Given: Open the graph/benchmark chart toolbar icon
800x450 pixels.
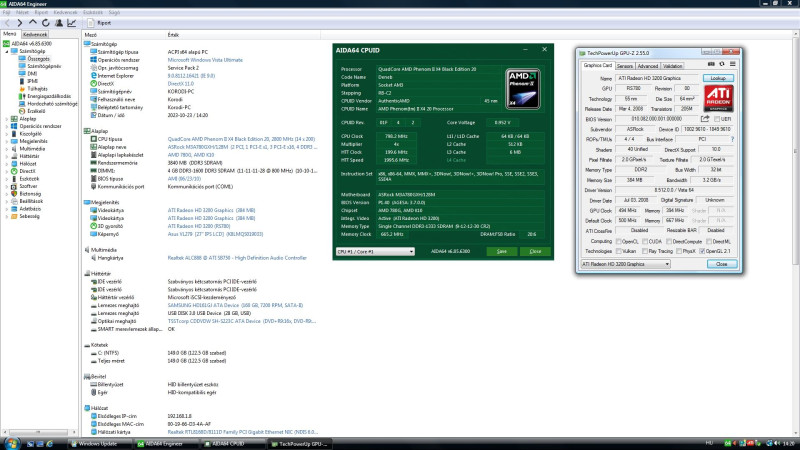Looking at the screenshot, I should coord(72,23).
